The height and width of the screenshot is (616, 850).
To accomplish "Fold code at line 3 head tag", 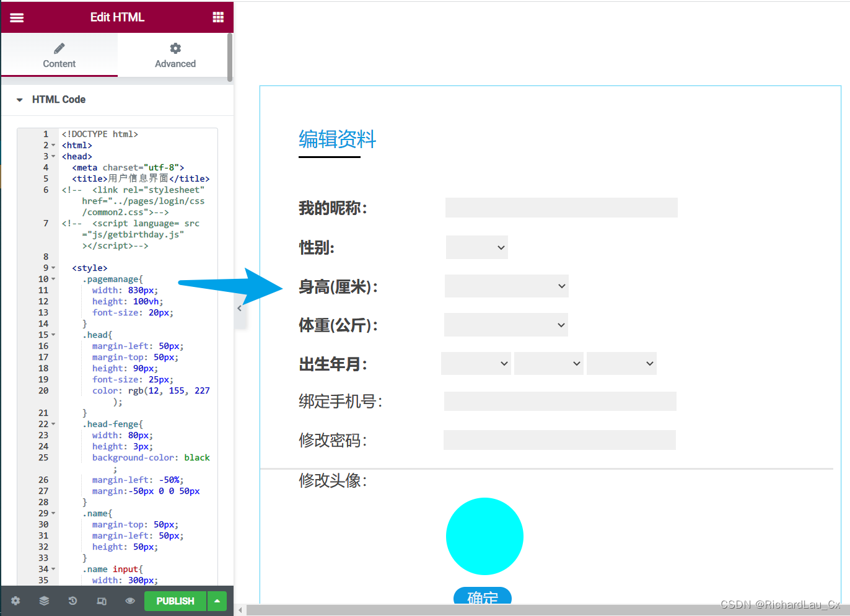I will 53,157.
